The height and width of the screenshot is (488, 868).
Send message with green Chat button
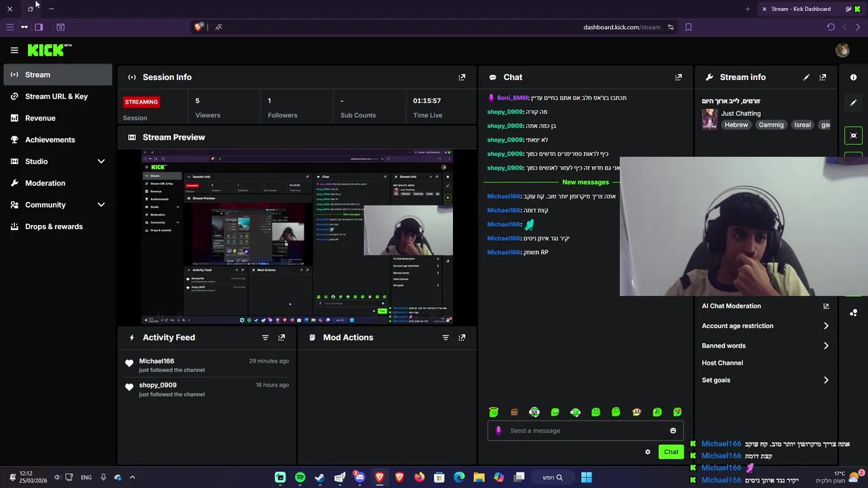click(x=671, y=452)
